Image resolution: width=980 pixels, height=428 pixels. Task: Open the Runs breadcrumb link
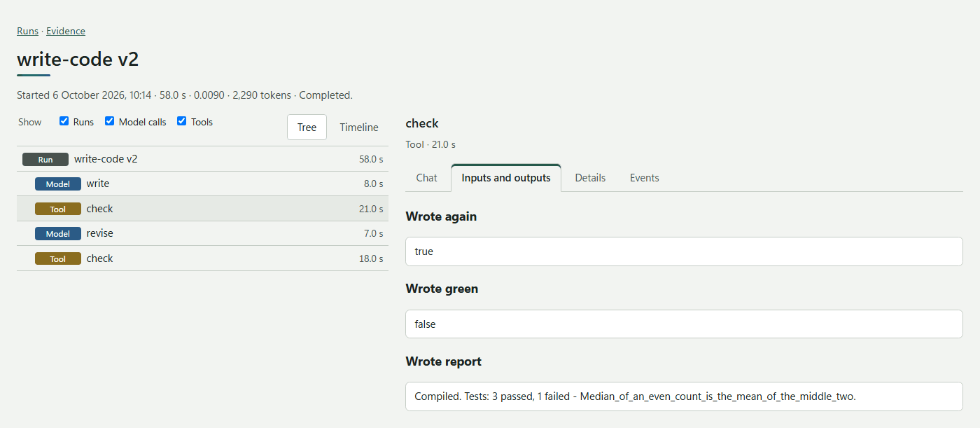(27, 31)
